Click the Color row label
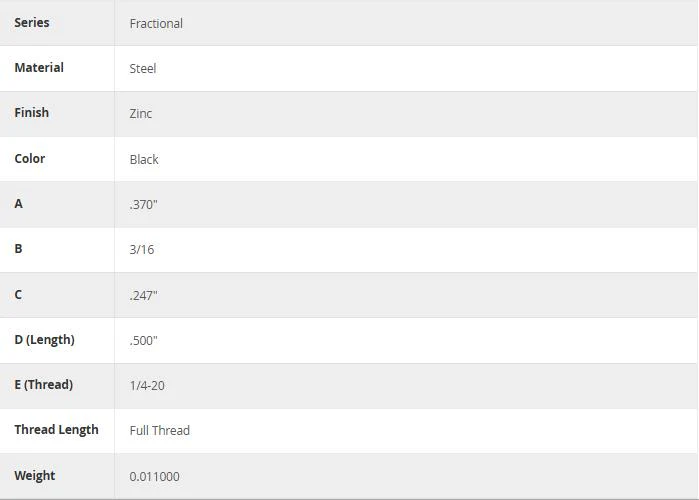The image size is (699, 500). [29, 159]
